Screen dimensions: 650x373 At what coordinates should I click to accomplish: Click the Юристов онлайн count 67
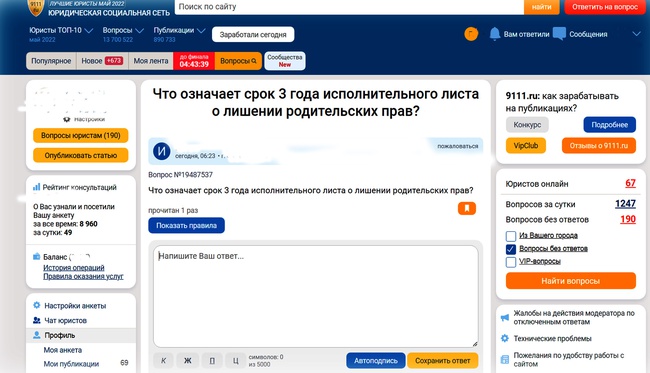coord(630,183)
